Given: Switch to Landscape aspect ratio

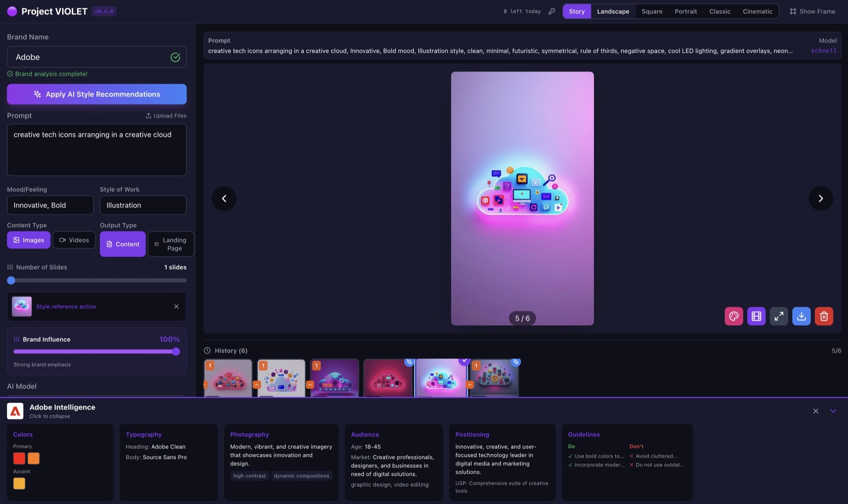Looking at the screenshot, I should [613, 11].
